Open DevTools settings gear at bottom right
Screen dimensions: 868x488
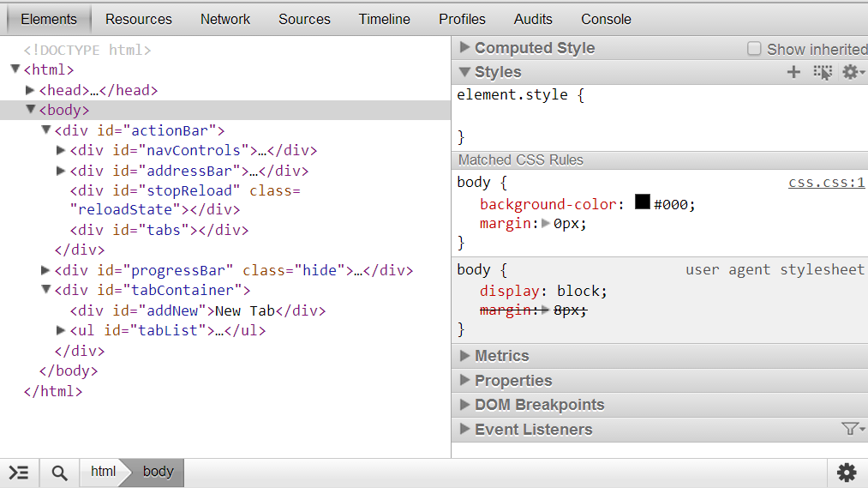click(x=847, y=473)
